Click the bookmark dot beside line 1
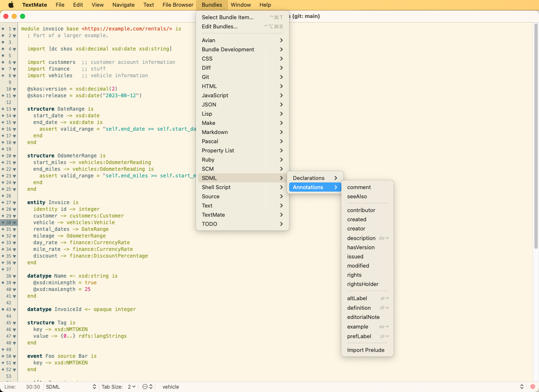Screen dimensions: 539x392 coord(3,29)
